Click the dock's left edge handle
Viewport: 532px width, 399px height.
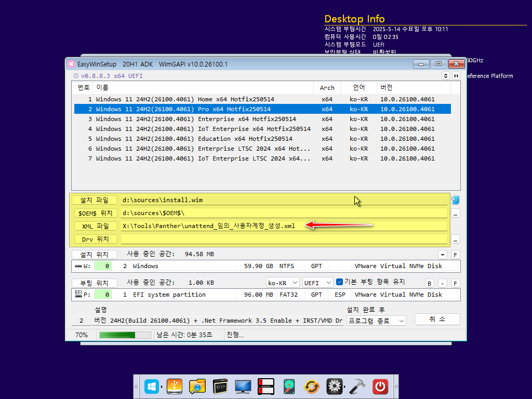tap(136, 387)
